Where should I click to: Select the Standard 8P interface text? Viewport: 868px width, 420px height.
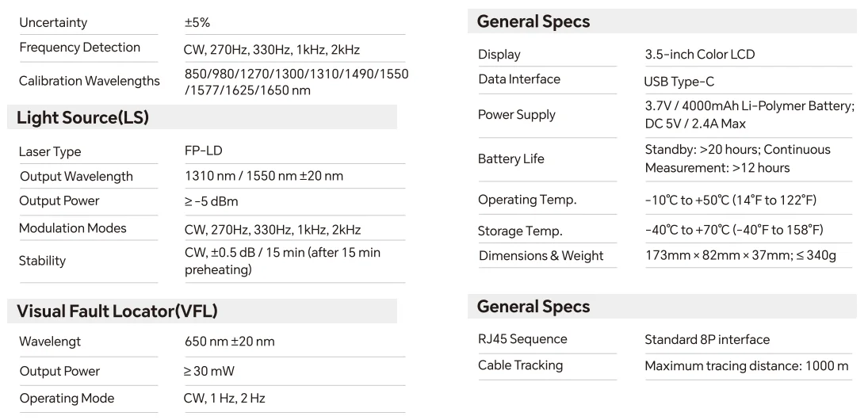click(x=707, y=339)
